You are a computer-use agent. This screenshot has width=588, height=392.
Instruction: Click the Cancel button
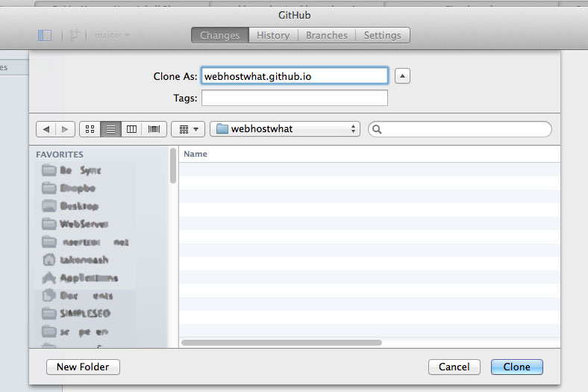(x=454, y=367)
